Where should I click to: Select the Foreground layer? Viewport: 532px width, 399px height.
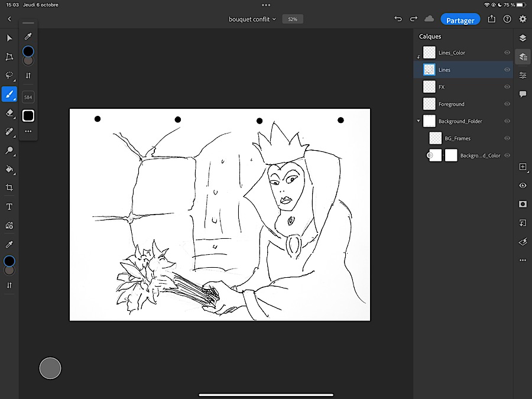[x=463, y=104]
